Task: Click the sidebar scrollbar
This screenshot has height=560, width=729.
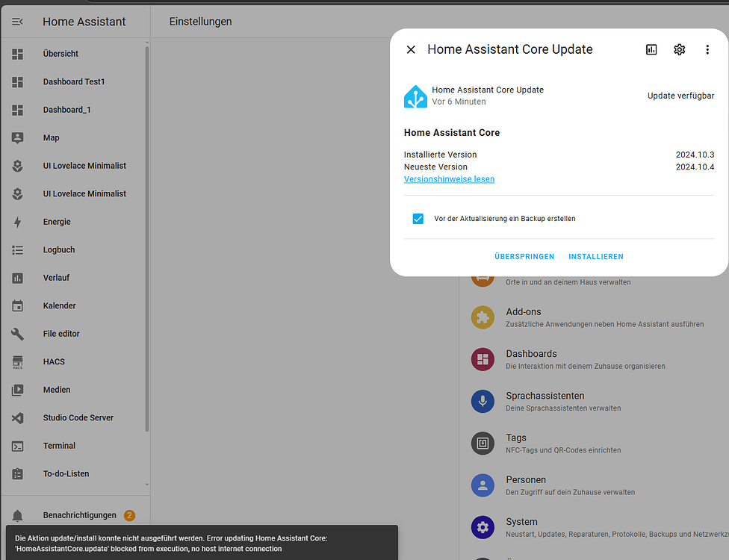Action: click(x=147, y=240)
